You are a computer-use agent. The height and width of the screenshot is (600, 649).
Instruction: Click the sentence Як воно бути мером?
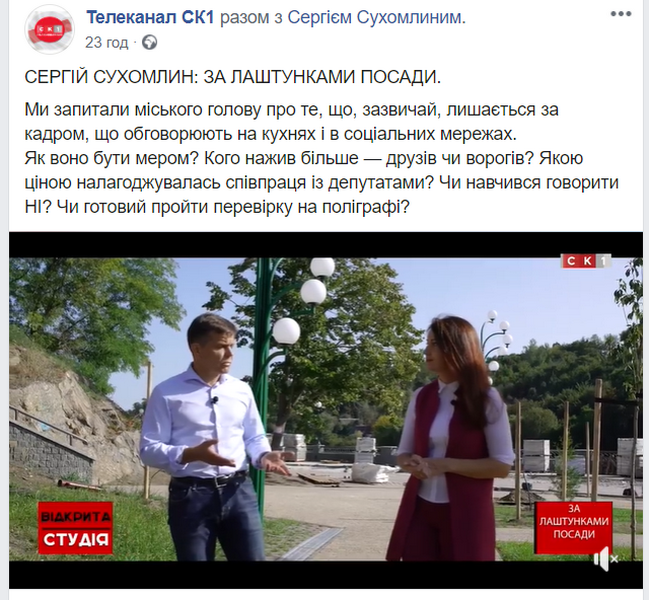(x=112, y=158)
